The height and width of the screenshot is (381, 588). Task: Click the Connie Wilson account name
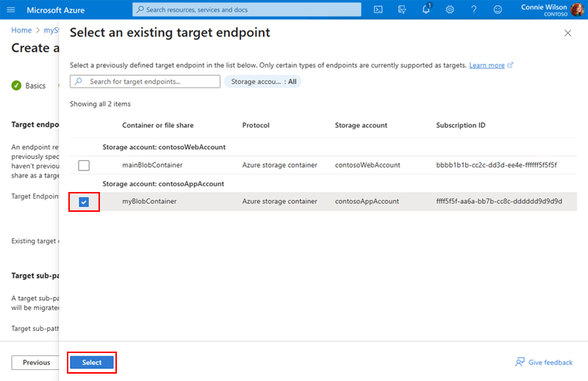pos(544,7)
